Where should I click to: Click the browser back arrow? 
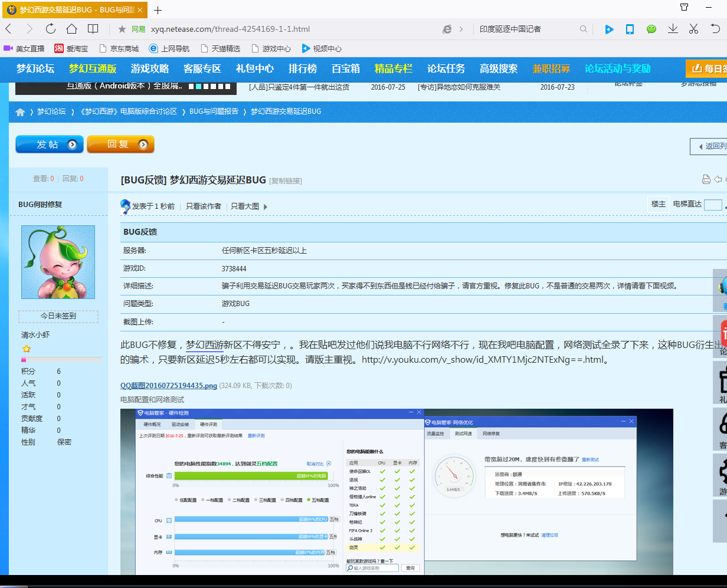coord(8,29)
